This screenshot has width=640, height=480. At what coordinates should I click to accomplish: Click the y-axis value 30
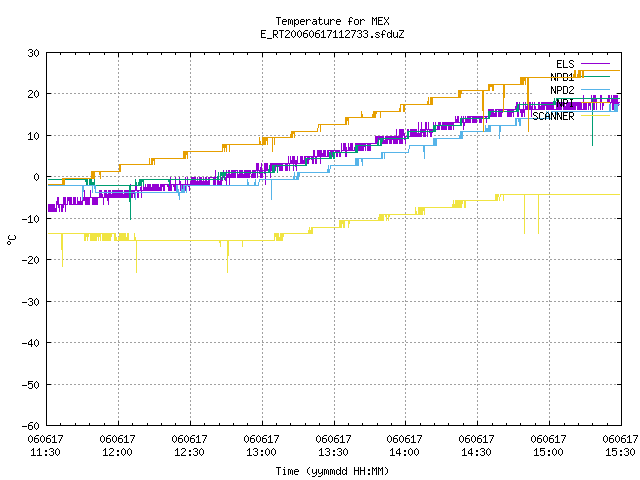coord(33,53)
